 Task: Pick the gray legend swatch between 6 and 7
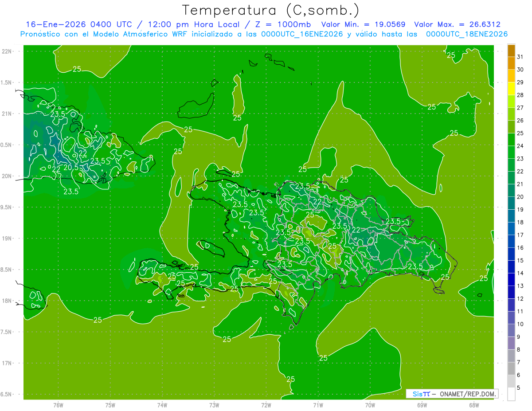point(511,368)
